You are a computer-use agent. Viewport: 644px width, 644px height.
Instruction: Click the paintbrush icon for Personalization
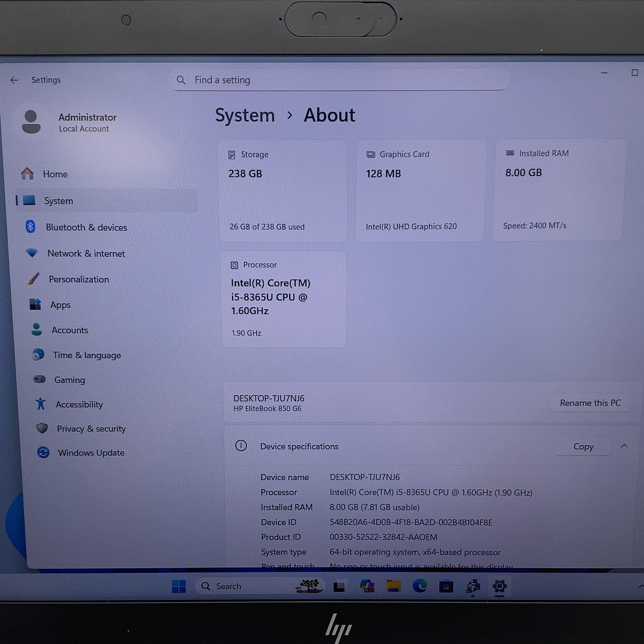click(33, 279)
